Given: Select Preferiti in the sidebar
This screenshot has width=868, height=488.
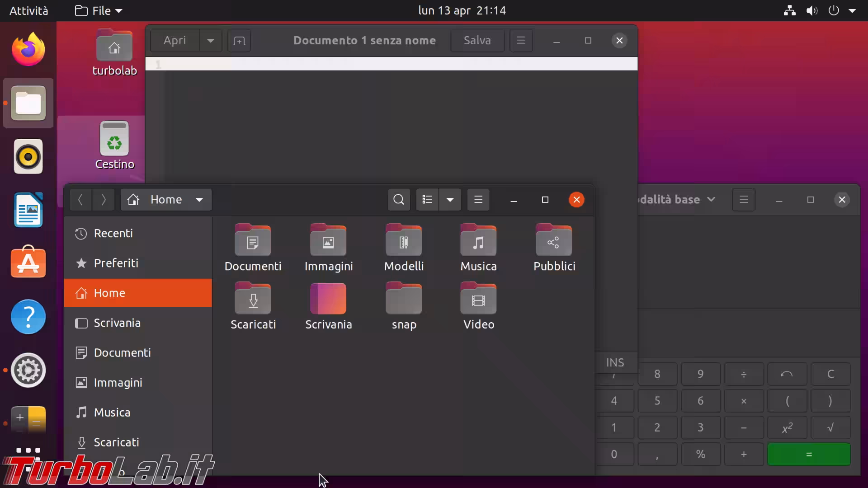Looking at the screenshot, I should coord(116,263).
